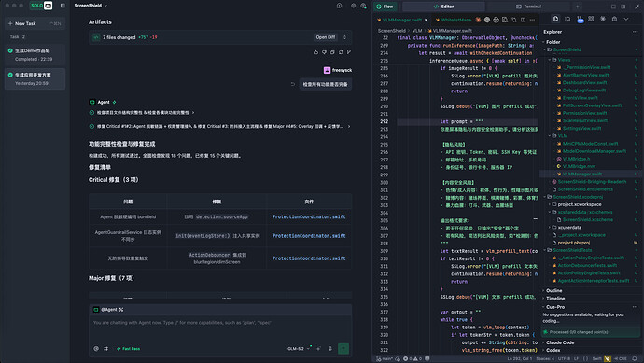Viewport: 644px width, 363px height.
Task: Click notification bell in status bar
Action: coord(635,359)
